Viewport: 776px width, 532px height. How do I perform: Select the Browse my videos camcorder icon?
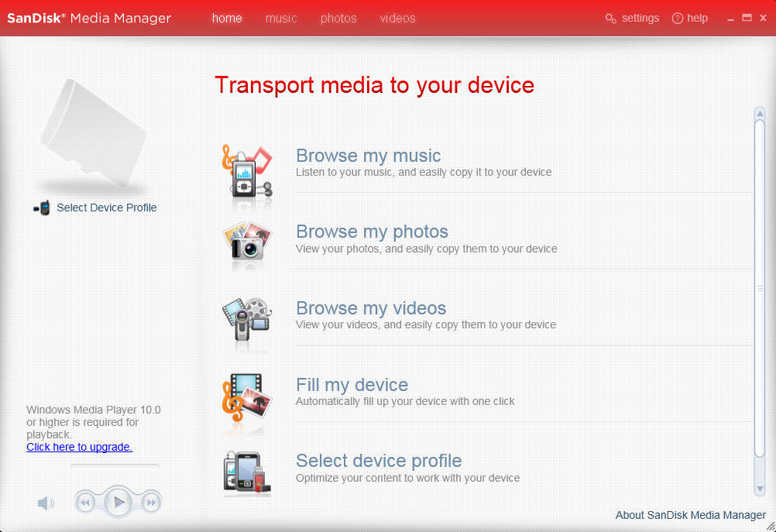pos(246,322)
